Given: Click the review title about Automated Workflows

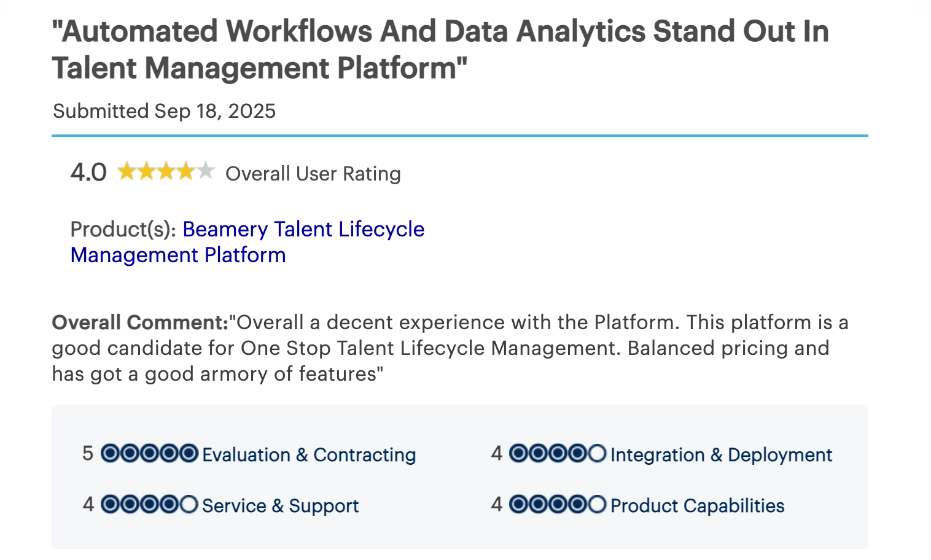Looking at the screenshot, I should [440, 49].
